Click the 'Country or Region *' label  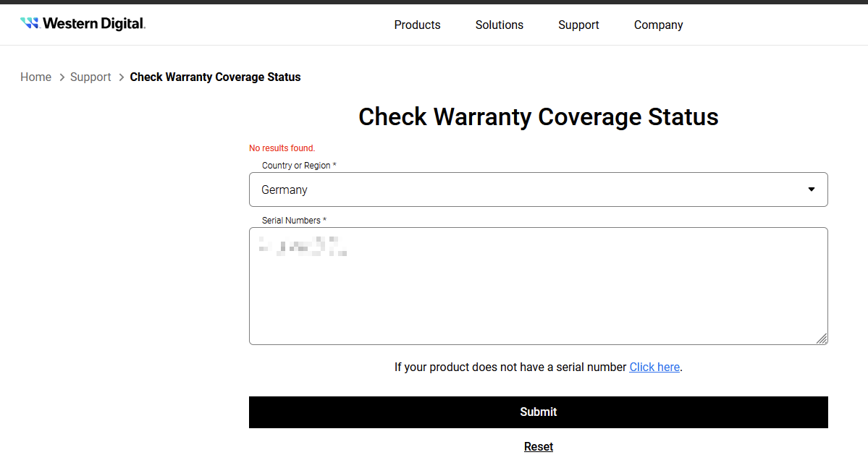coord(299,166)
